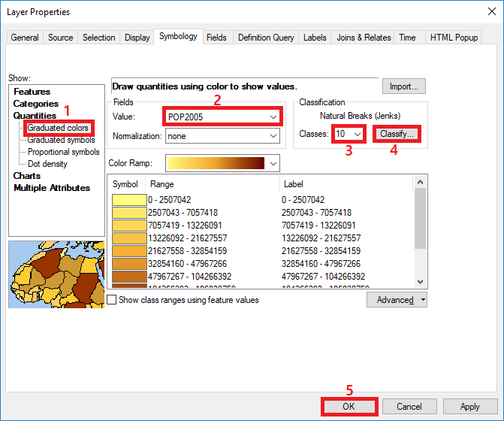Click the Classify button

click(x=397, y=134)
